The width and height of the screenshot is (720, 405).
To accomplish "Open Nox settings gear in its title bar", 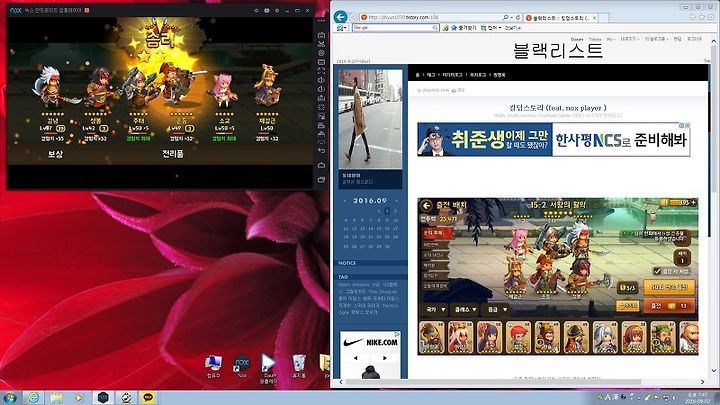I will click(277, 11).
